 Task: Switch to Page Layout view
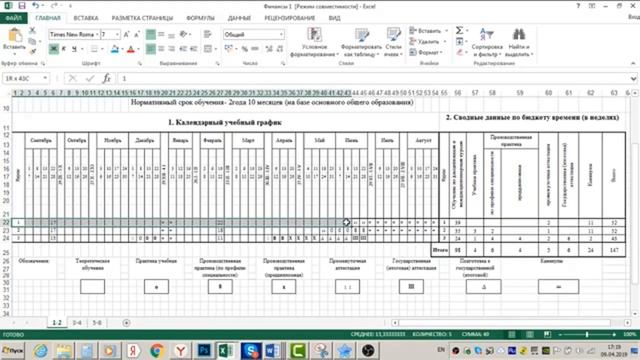point(529,334)
